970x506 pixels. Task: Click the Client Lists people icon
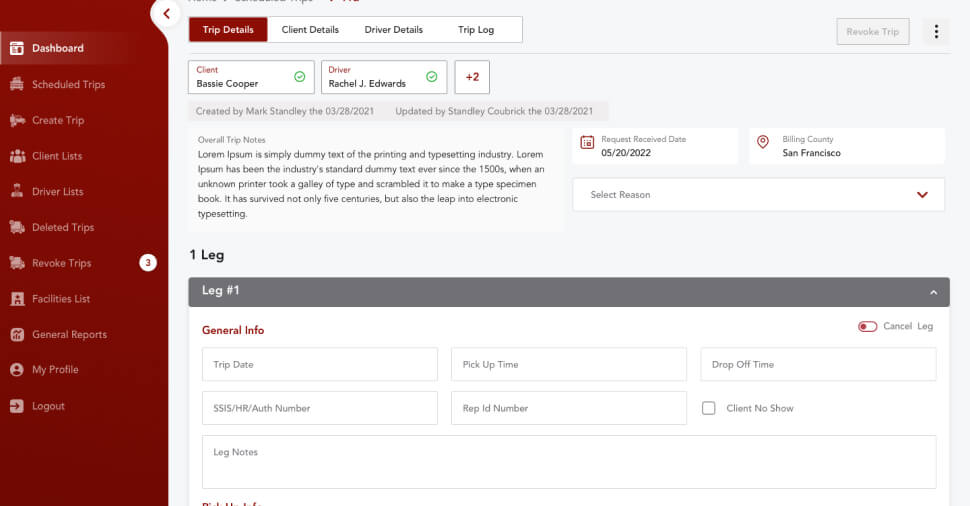(17, 156)
